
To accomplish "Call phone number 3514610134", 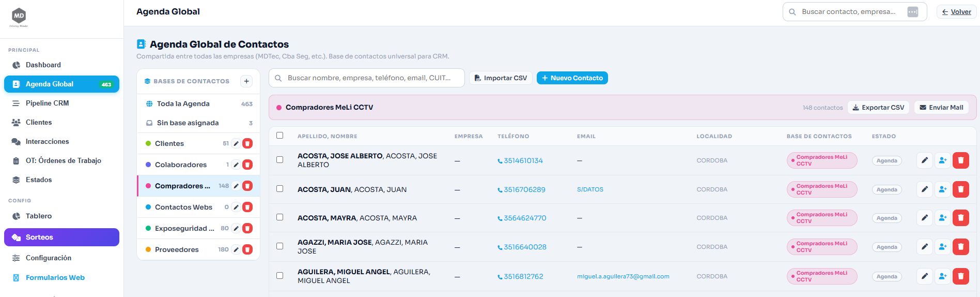I will pos(520,161).
